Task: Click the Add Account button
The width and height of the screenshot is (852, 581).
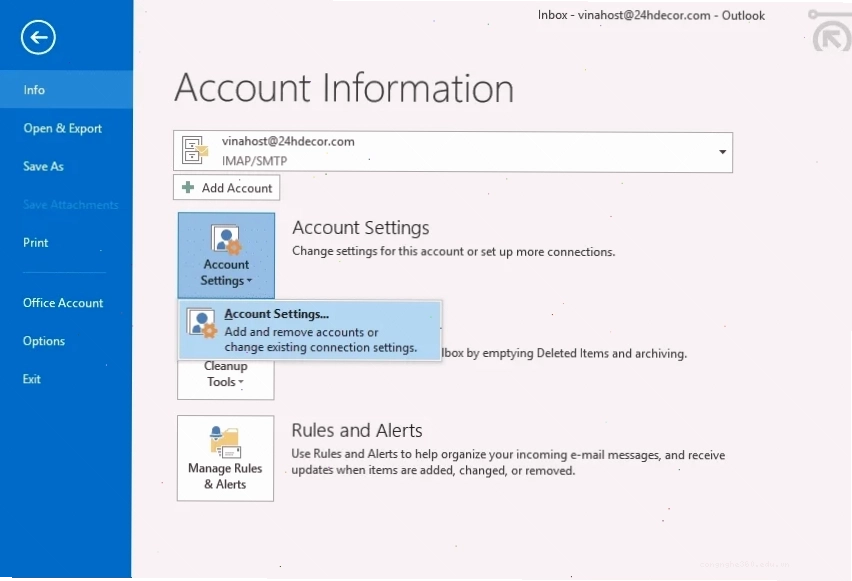Action: pos(227,188)
